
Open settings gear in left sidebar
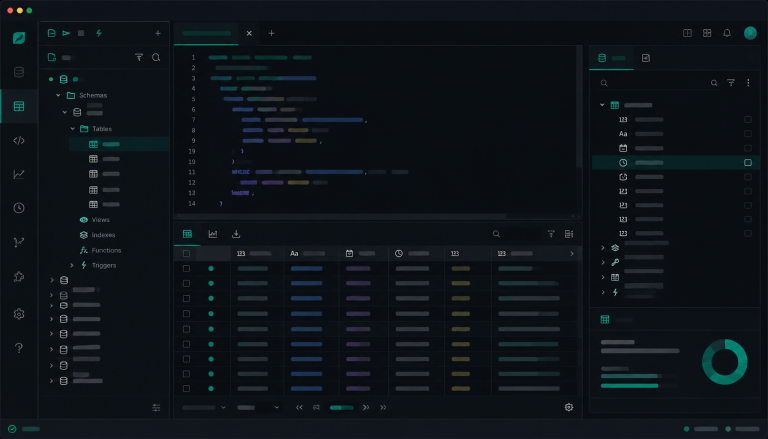point(19,314)
